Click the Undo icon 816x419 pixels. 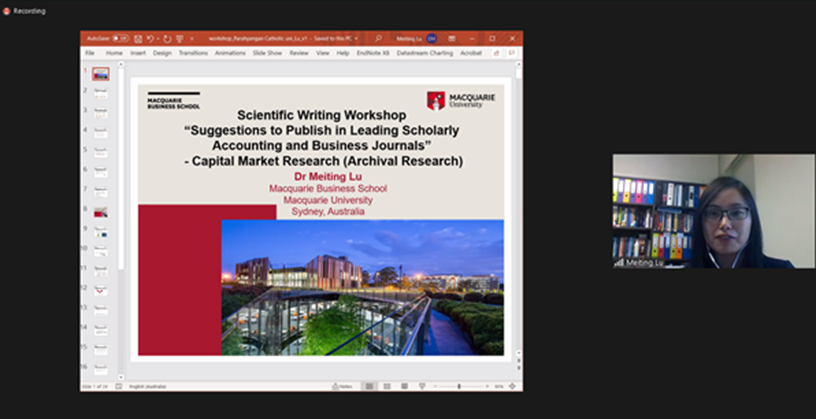pos(149,38)
